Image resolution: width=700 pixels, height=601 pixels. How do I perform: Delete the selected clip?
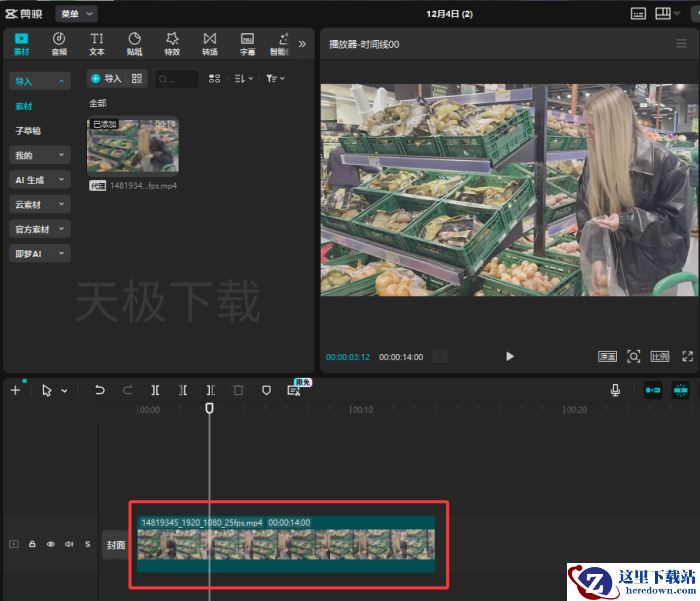pos(238,390)
